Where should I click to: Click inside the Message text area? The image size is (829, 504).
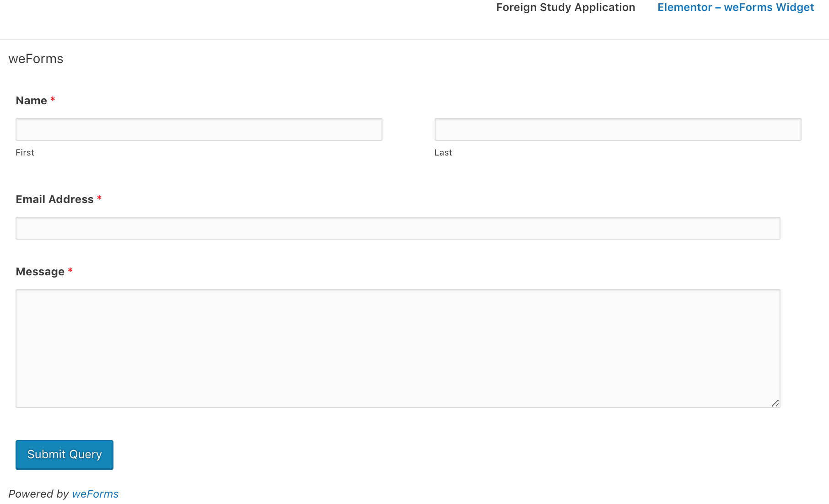pos(398,349)
